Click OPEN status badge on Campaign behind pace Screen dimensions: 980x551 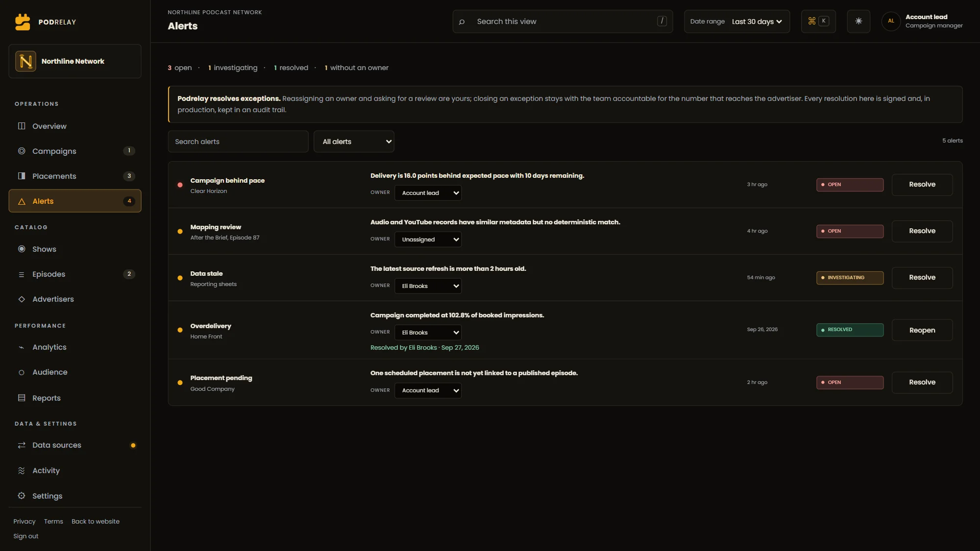point(850,185)
